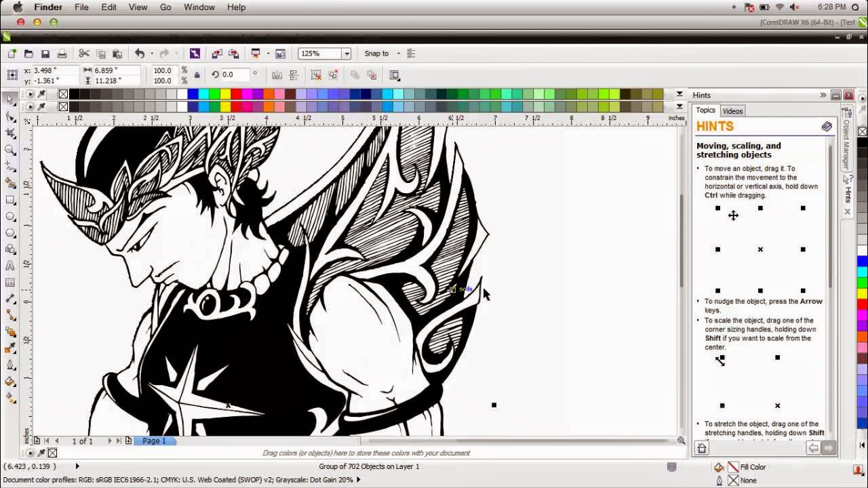Select the Text tool
Image resolution: width=868 pixels, height=488 pixels.
click(9, 264)
